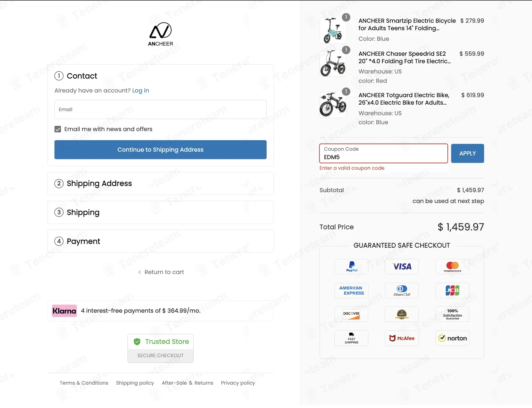
Task: Click the Mastercard payment badge
Action: [x=452, y=267]
